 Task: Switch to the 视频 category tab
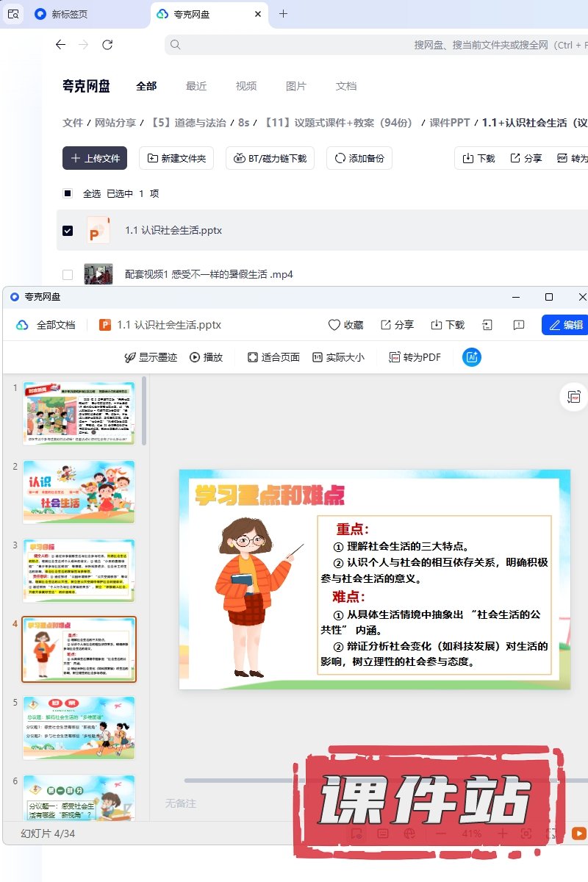click(246, 86)
